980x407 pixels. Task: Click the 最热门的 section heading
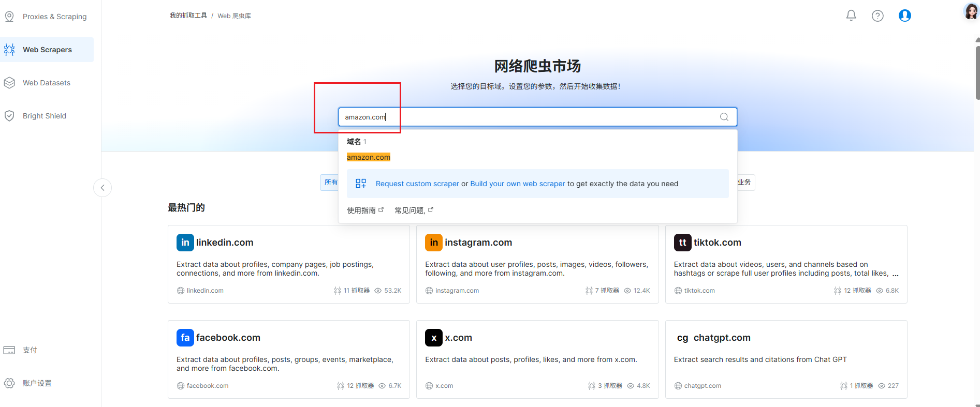pos(186,208)
